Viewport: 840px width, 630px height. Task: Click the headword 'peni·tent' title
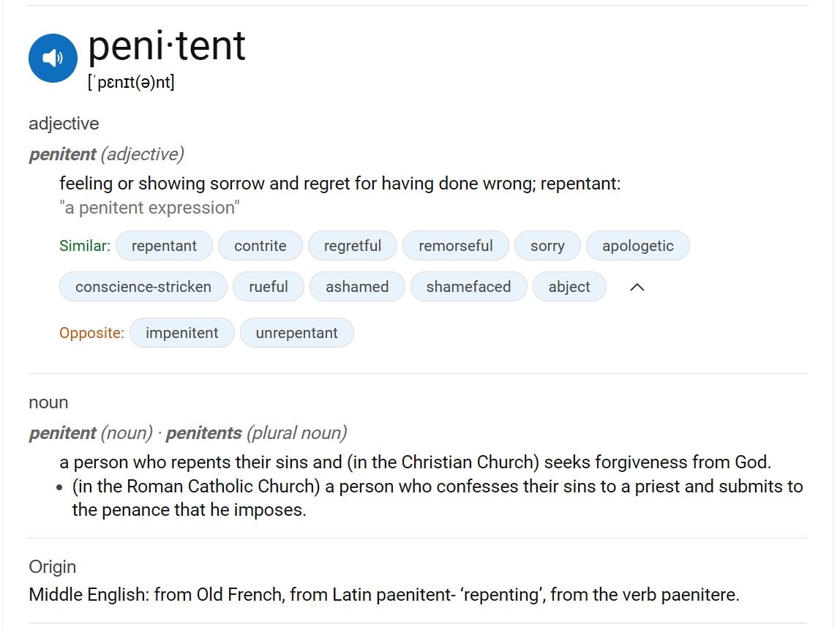coord(167,46)
